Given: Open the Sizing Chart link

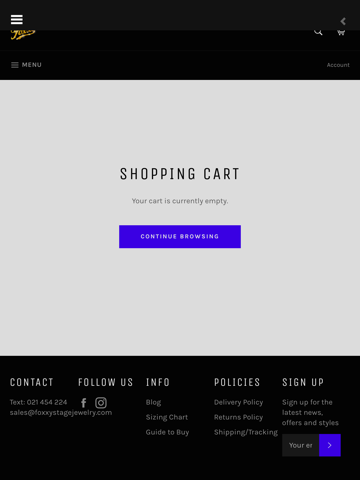Looking at the screenshot, I should [167, 417].
